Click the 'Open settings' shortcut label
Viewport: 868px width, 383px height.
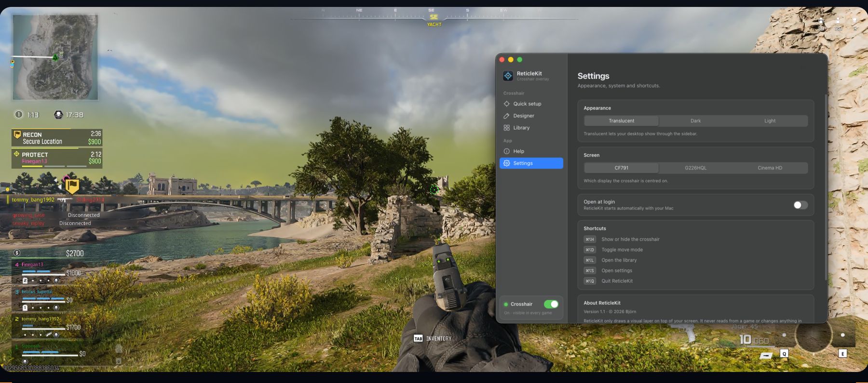point(617,271)
